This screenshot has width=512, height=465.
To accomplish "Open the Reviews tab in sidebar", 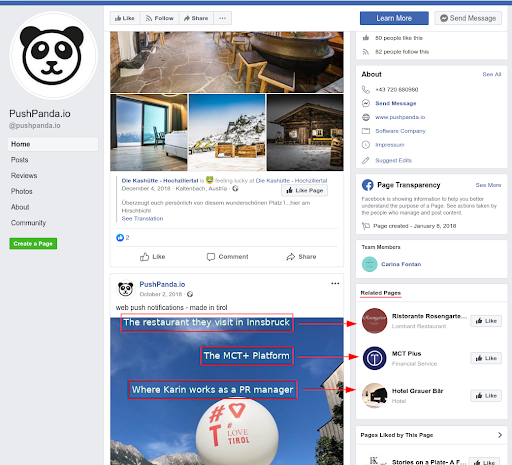I will (24, 176).
